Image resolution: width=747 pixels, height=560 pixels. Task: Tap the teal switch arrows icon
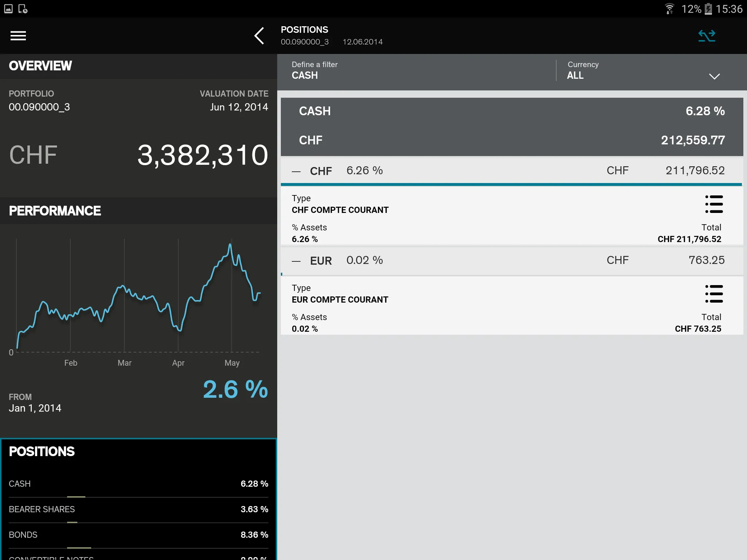tap(707, 36)
